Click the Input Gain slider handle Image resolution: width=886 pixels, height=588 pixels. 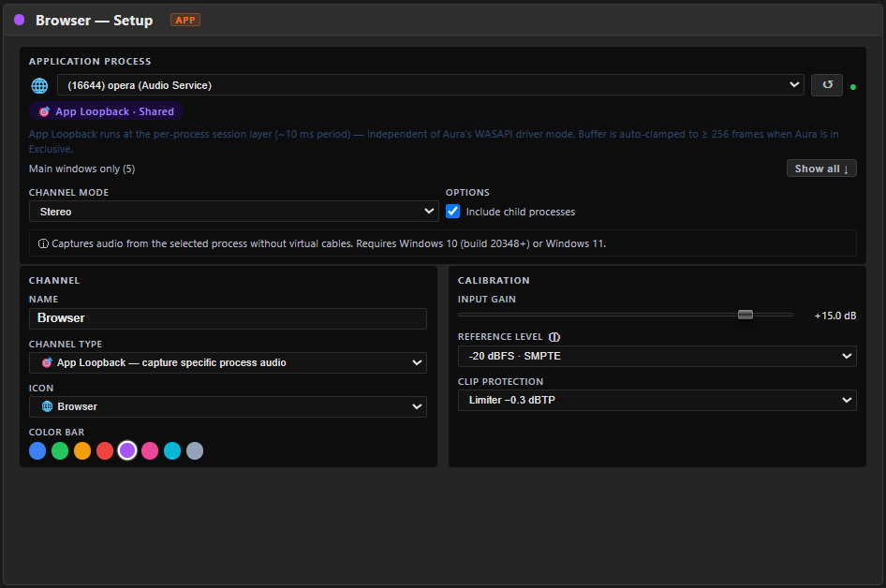pyautogui.click(x=746, y=315)
